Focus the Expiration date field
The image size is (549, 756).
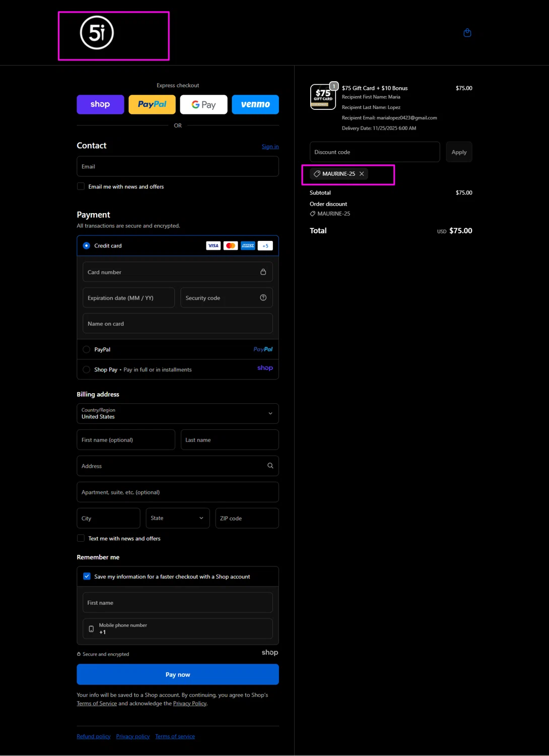point(128,298)
